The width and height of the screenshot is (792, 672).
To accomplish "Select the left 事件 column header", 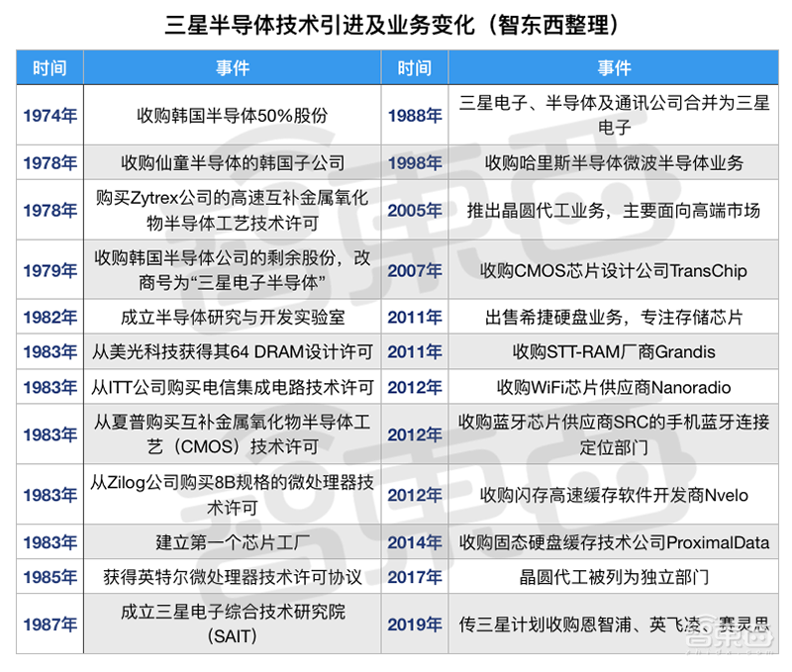I will pos(231,67).
